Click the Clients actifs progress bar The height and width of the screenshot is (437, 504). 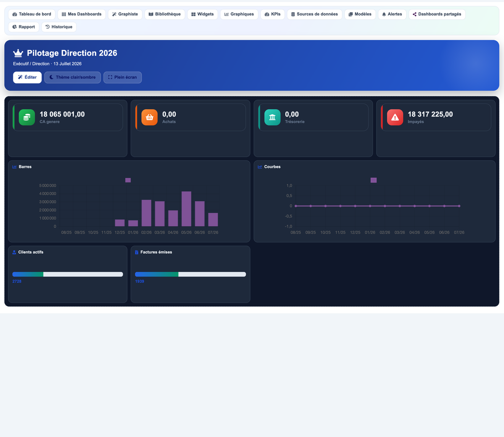[68, 274]
